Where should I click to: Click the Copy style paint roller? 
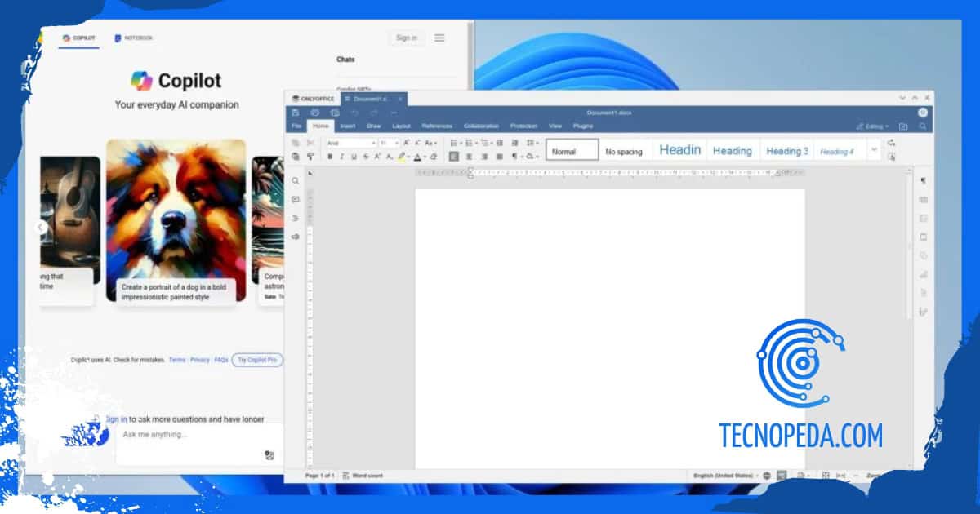[310, 156]
